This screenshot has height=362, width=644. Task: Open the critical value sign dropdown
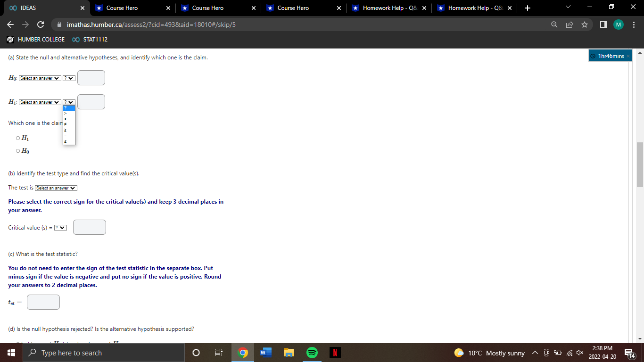click(x=60, y=228)
